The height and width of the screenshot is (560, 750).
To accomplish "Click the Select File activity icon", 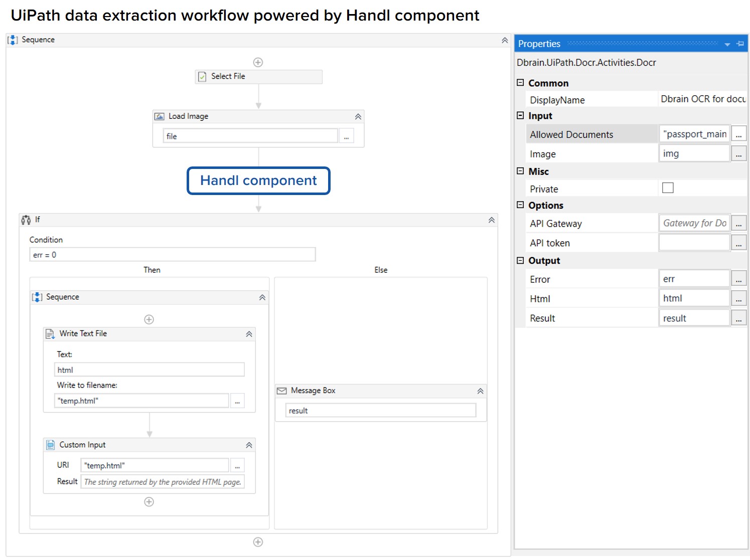I will click(202, 77).
